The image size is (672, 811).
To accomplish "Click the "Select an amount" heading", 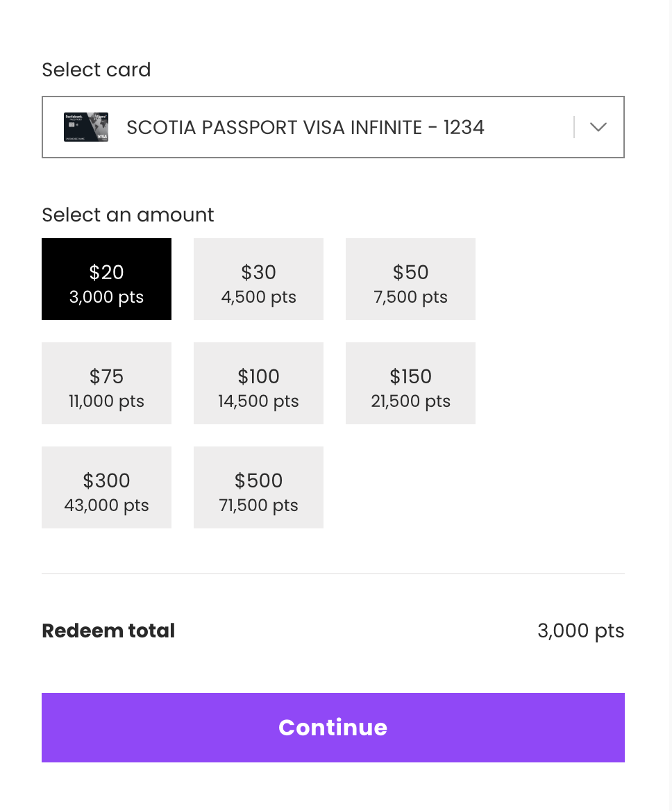I will 128,215.
